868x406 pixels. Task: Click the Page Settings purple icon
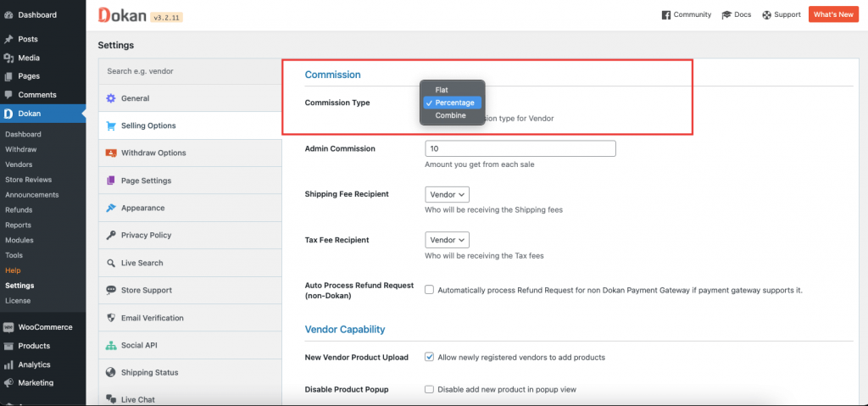click(x=111, y=181)
